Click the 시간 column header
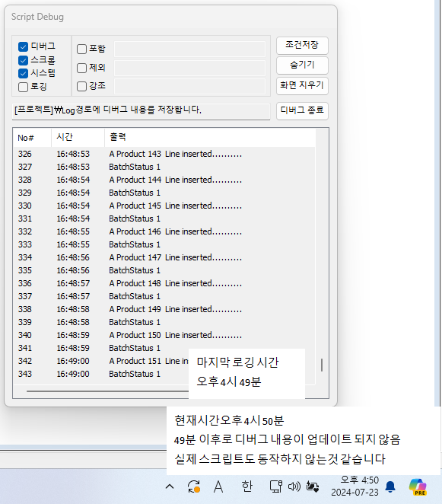 [78, 138]
